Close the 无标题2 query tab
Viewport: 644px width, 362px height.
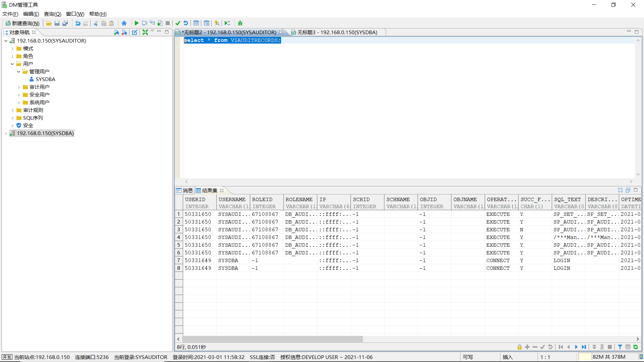281,32
